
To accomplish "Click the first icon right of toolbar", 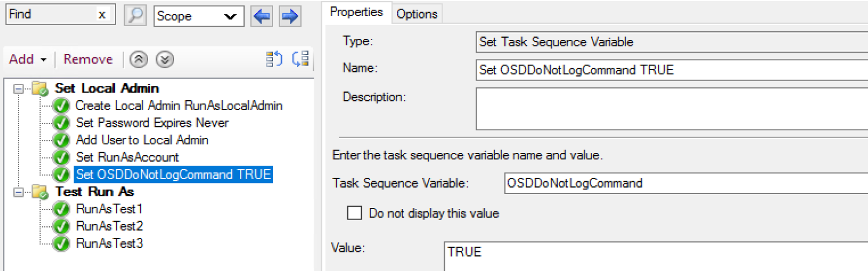I will click(x=274, y=59).
